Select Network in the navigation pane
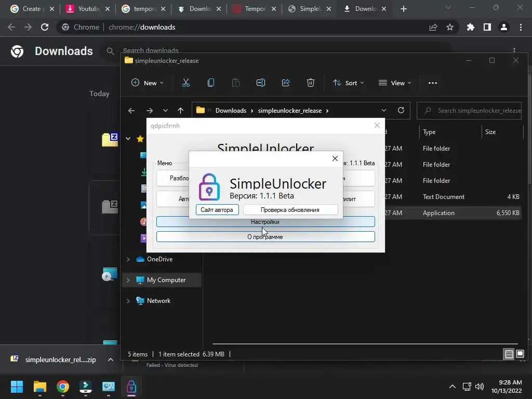Screen dimensions: 532x399 (x=158, y=301)
